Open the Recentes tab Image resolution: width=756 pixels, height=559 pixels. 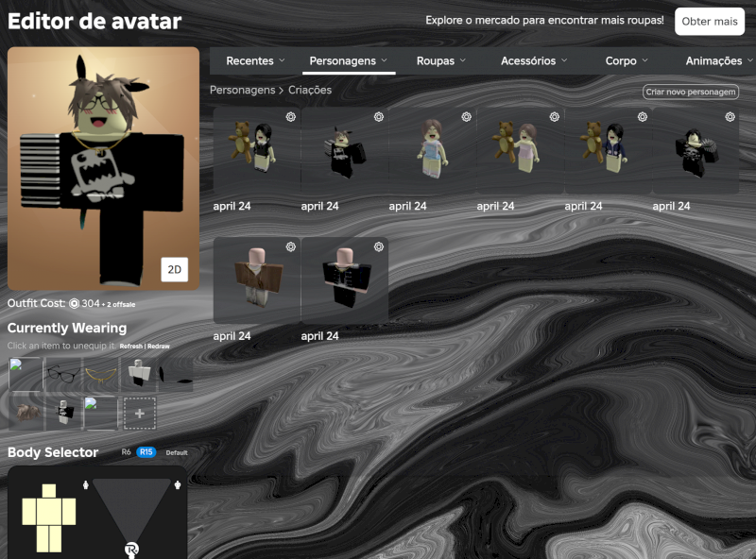(x=249, y=60)
